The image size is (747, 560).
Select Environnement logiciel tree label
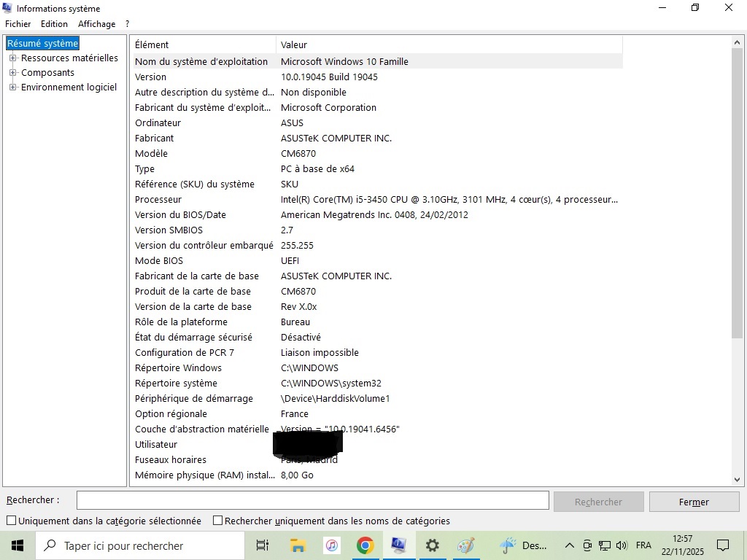69,87
